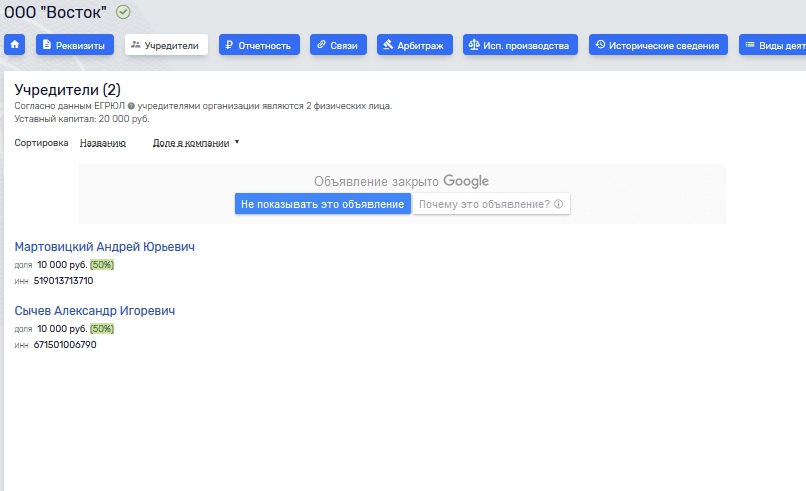Screen dimensions: 806x491
Task: Click Не показывать это объявление button
Action: (323, 204)
